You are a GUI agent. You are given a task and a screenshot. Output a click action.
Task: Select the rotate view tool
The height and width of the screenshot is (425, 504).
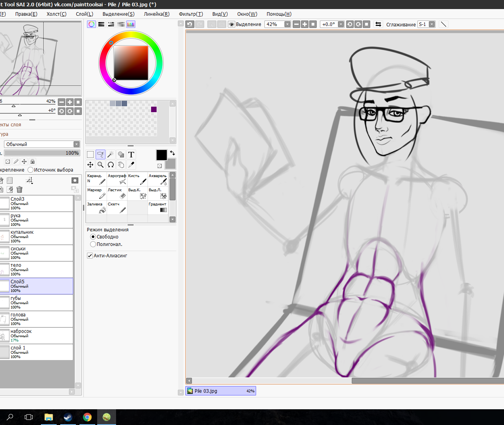111,165
